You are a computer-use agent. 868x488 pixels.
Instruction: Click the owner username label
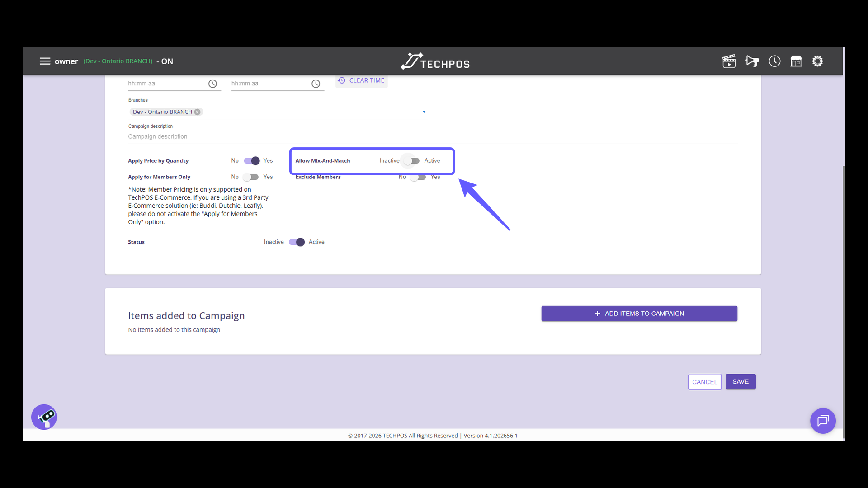click(66, 61)
